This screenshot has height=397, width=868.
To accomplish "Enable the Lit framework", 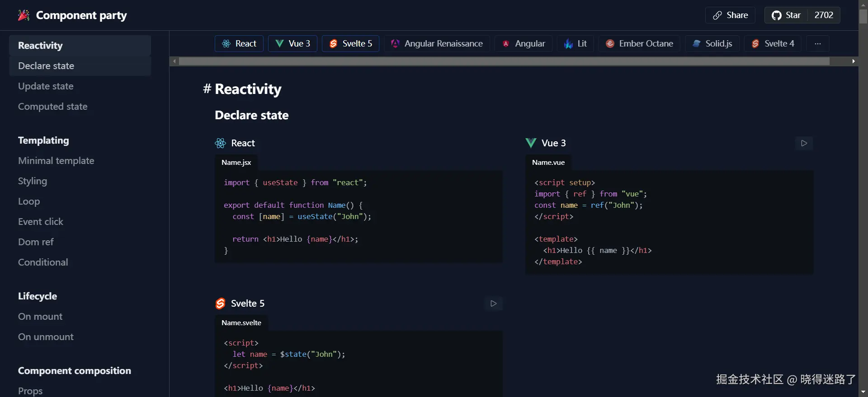I will click(576, 44).
